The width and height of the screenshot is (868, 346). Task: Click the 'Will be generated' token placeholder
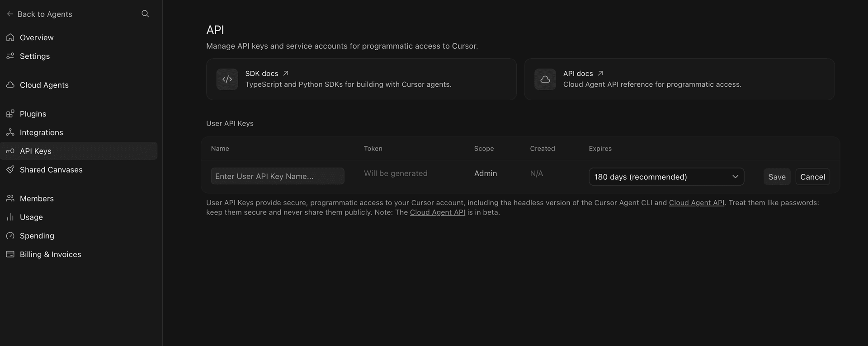[396, 173]
